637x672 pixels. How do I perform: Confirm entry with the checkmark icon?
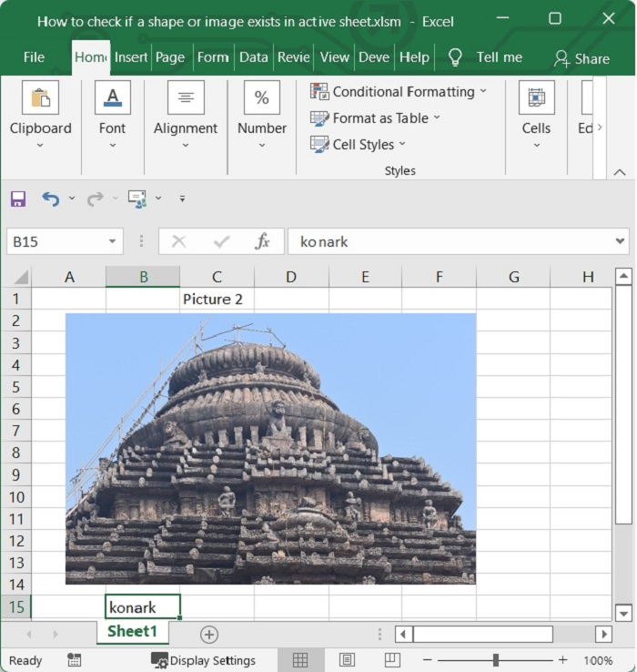221,241
